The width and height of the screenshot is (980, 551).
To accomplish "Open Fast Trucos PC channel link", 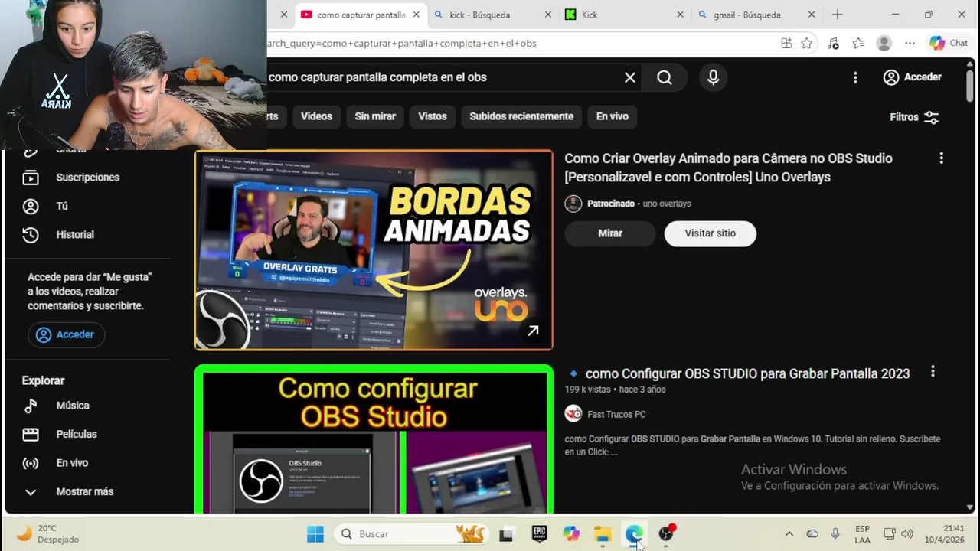I will pos(616,414).
